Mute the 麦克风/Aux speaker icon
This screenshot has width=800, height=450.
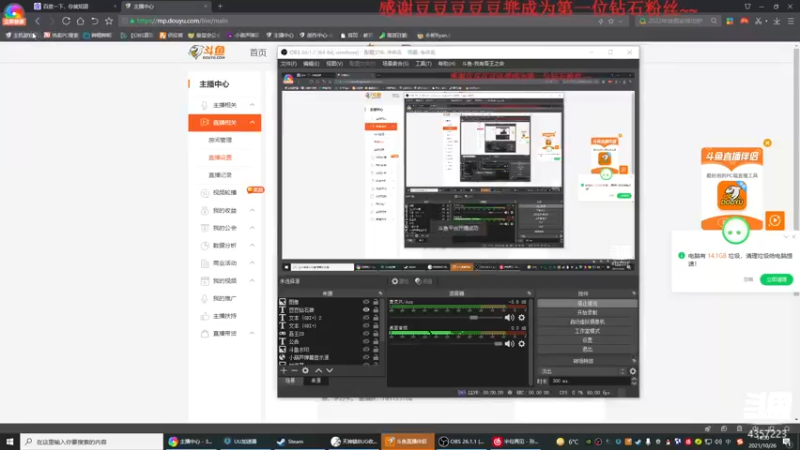[x=509, y=317]
